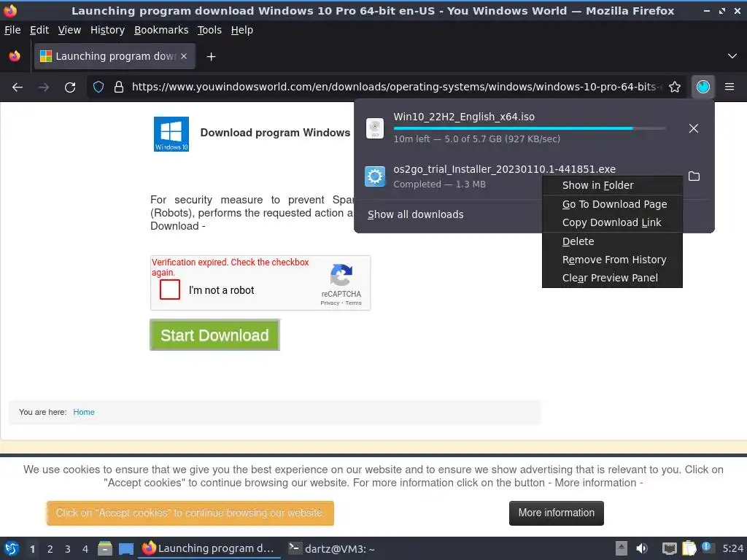Open the taskbar start menu icon

tap(12, 548)
